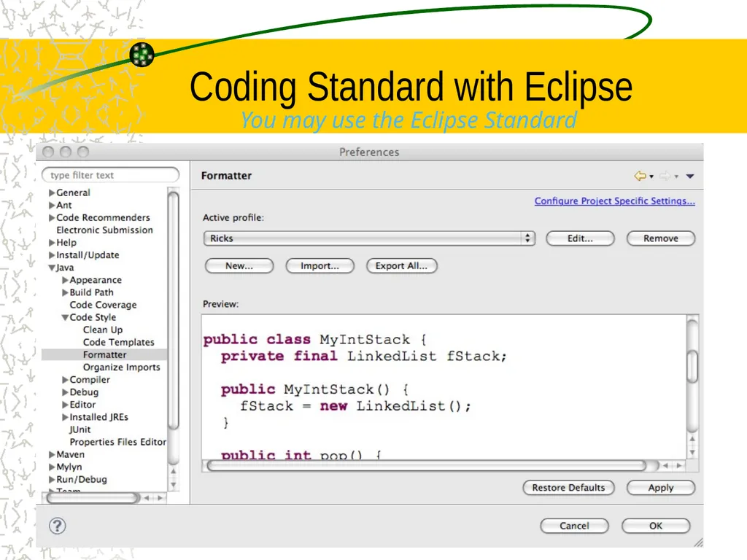Click the preview horizontal scrollbar thumb

coord(426,466)
